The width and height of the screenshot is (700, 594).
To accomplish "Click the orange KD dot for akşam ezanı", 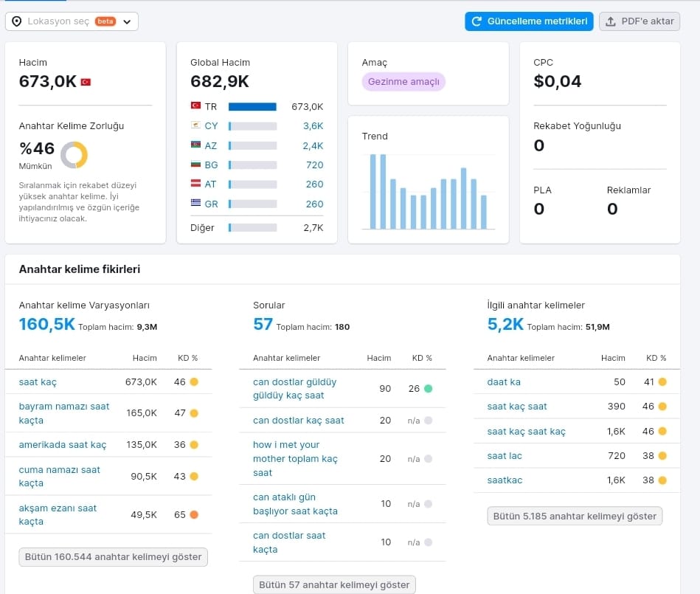I will [x=194, y=515].
